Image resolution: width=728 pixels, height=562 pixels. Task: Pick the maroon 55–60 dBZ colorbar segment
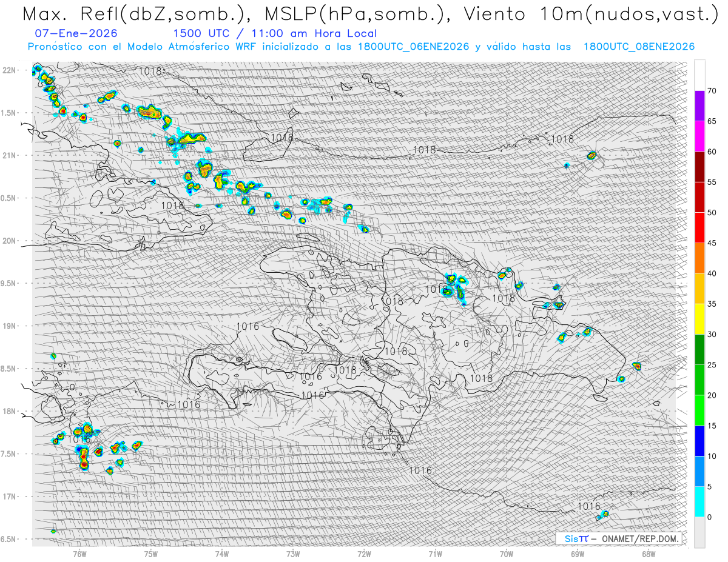(699, 167)
